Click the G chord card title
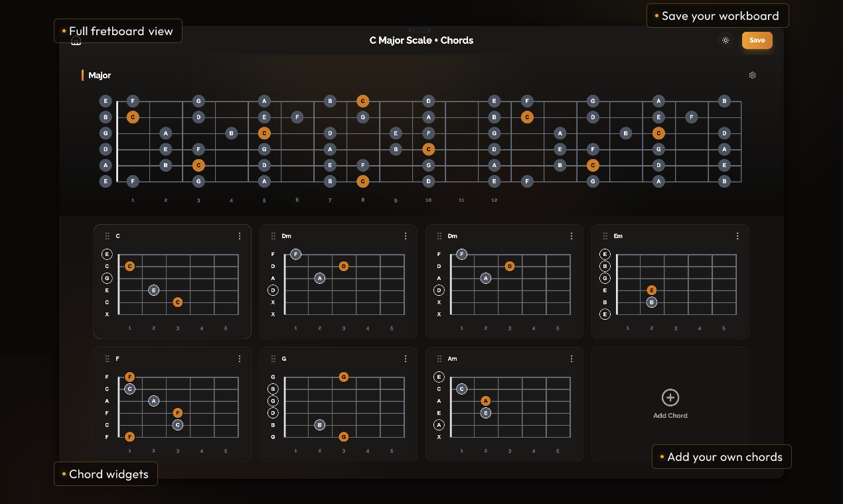The height and width of the screenshot is (504, 843). pyautogui.click(x=284, y=359)
